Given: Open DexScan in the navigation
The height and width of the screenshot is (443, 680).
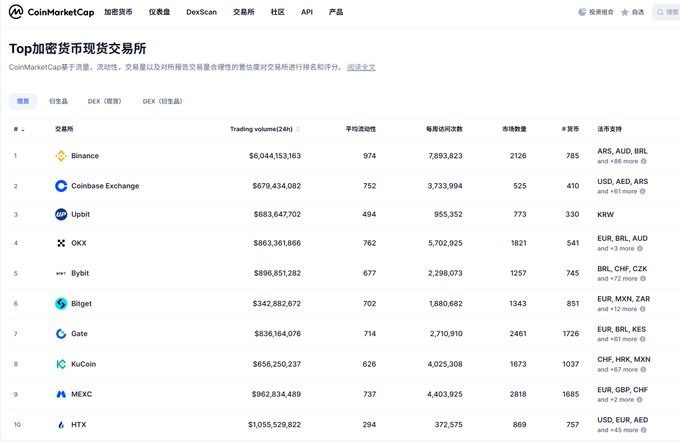Looking at the screenshot, I should pos(201,12).
